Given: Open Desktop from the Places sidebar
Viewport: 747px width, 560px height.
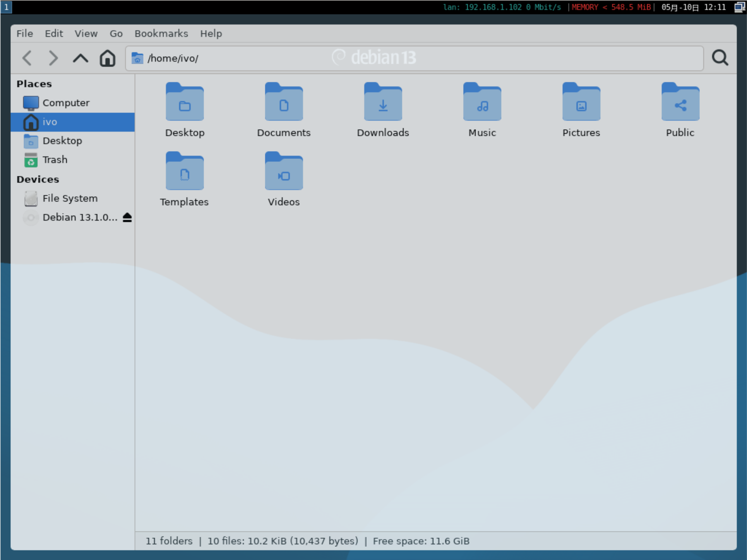Looking at the screenshot, I should click(73, 141).
